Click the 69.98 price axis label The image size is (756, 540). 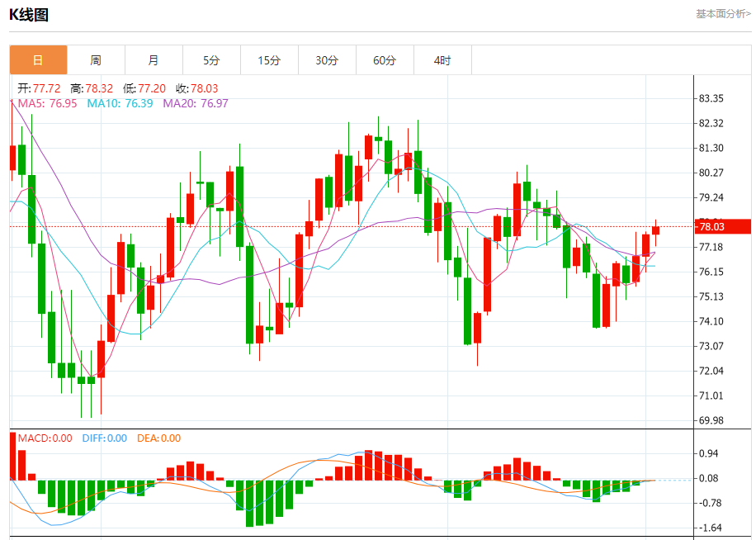point(711,420)
